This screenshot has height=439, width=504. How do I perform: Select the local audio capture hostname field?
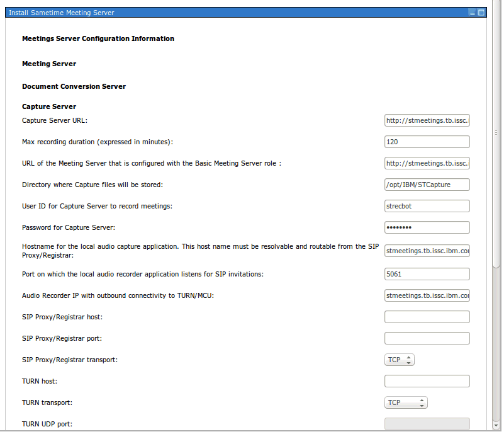coord(427,251)
